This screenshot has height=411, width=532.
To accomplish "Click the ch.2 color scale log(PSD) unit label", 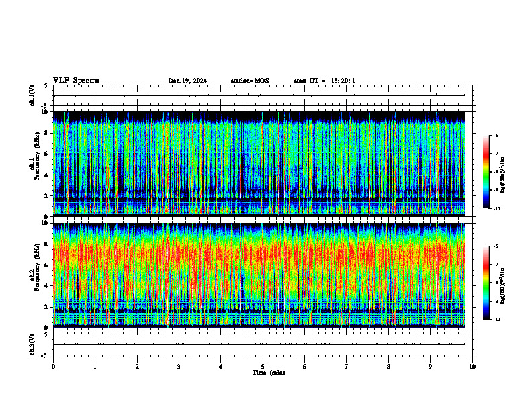I will (x=503, y=285).
